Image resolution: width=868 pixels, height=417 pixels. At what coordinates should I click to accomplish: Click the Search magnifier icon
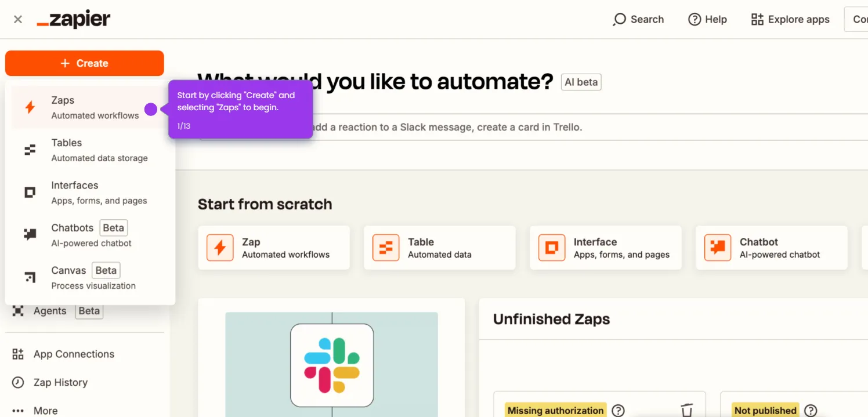click(x=619, y=20)
